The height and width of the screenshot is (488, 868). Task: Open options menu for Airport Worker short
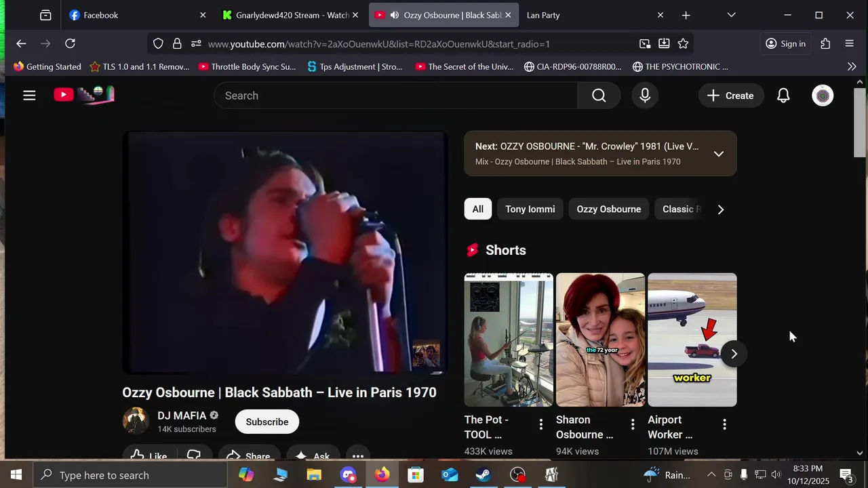pos(724,424)
